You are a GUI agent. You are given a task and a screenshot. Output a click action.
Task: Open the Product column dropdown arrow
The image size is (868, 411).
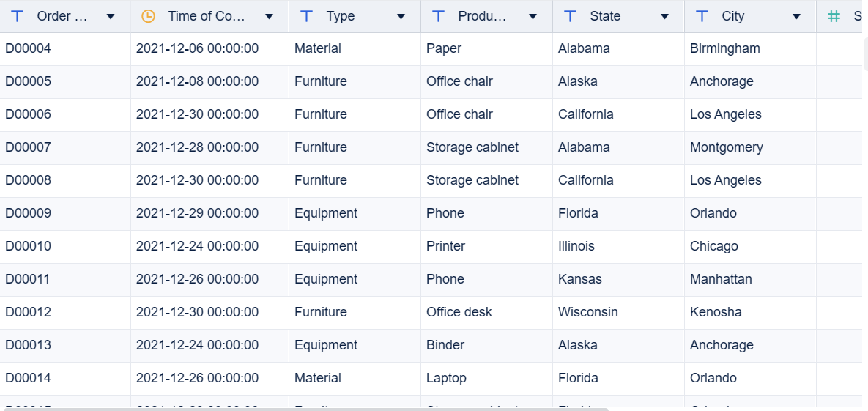click(x=533, y=17)
